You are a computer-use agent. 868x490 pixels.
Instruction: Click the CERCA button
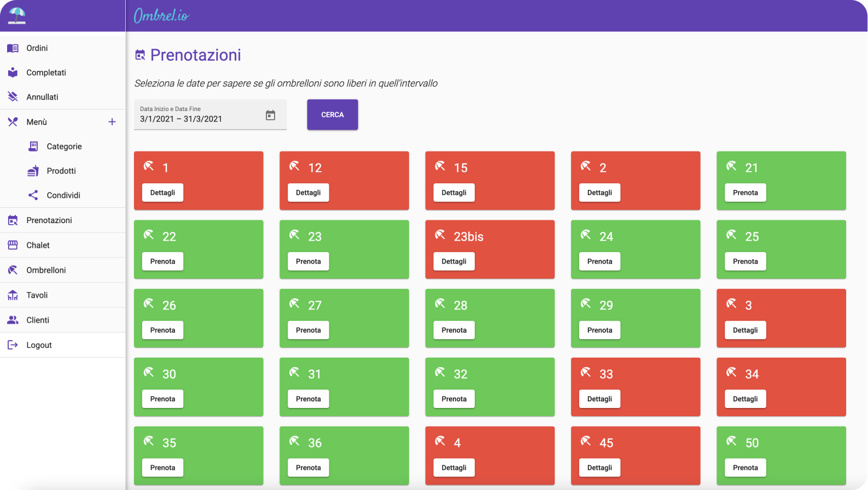[333, 115]
